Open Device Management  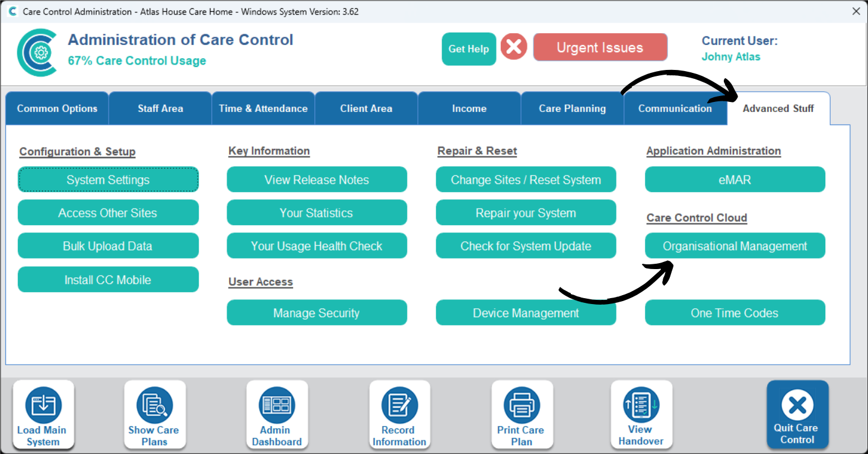[526, 313]
